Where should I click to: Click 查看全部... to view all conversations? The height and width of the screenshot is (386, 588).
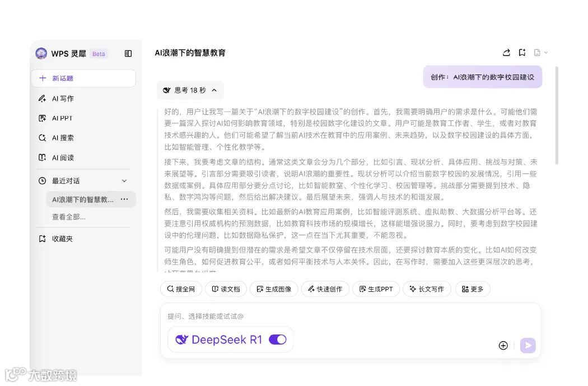coord(69,217)
